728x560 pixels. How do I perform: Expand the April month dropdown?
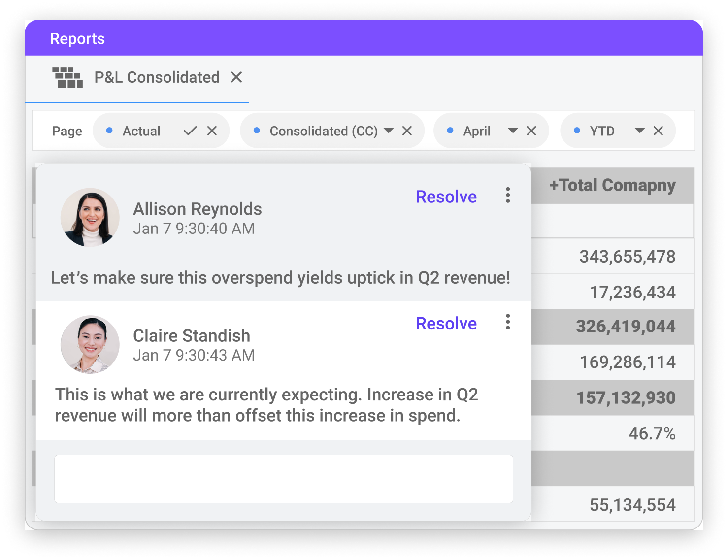coord(513,131)
